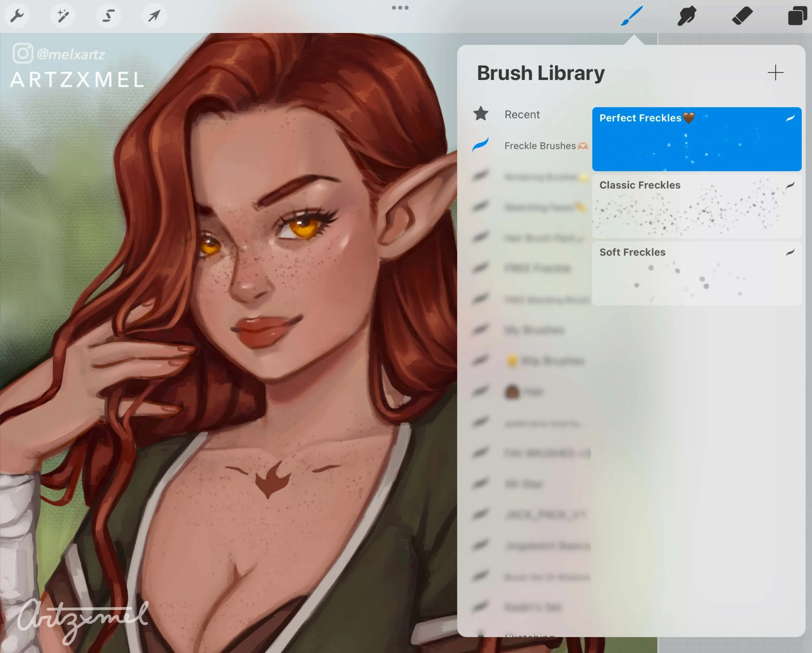Select the Eraser tool
The width and height of the screenshot is (812, 653).
click(742, 16)
